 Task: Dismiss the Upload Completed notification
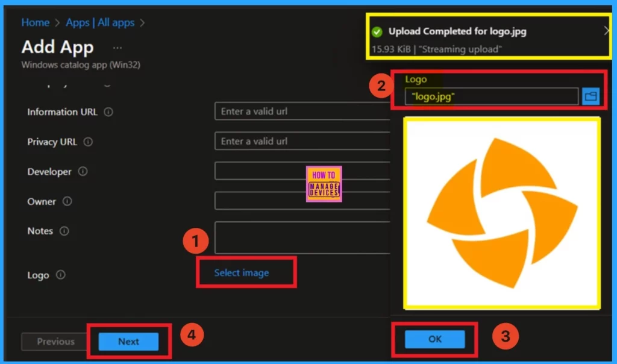(606, 31)
